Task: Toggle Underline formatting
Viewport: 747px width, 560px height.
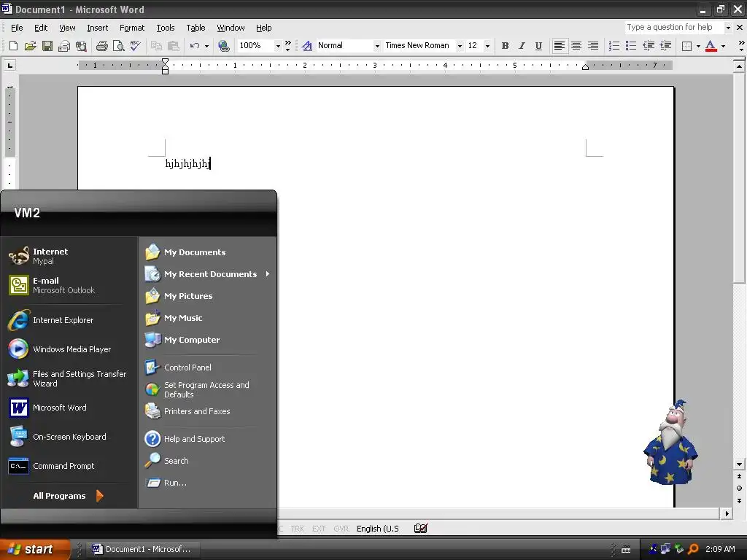Action: coord(538,46)
